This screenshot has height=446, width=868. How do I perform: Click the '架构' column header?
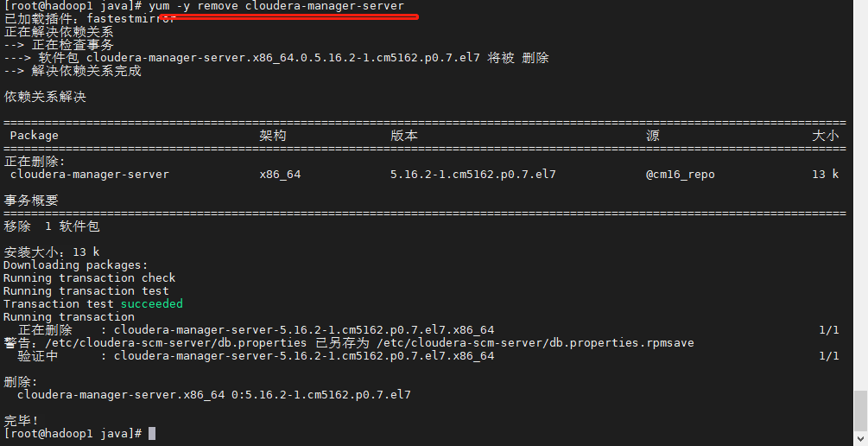(272, 135)
